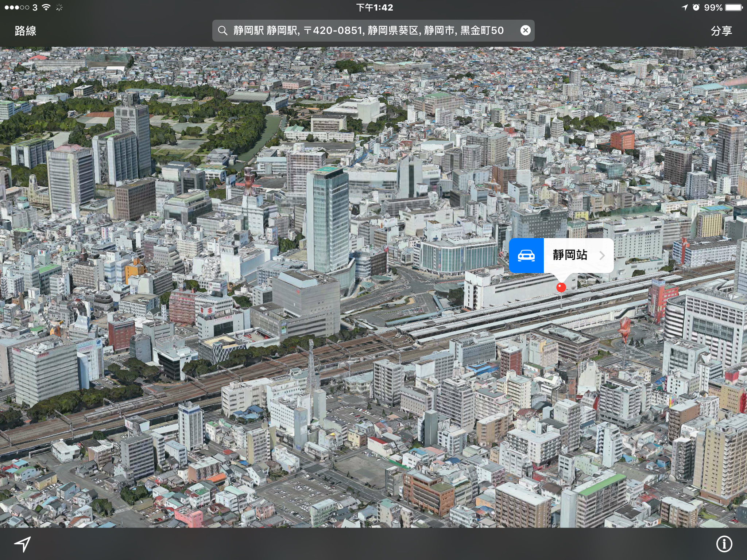Tap the blue car driving directions icon
Viewport: 747px width, 560px height.
(526, 256)
